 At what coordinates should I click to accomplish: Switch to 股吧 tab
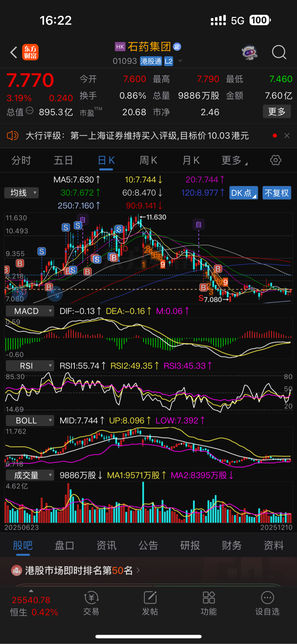(23, 545)
